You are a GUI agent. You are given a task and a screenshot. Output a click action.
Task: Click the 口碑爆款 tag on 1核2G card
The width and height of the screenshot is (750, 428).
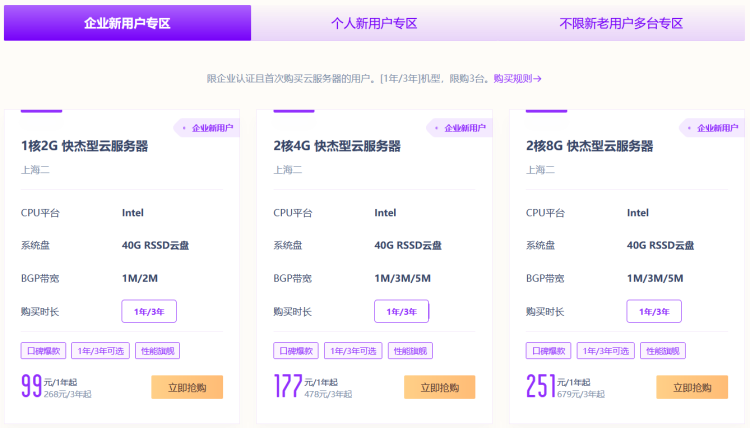click(43, 351)
